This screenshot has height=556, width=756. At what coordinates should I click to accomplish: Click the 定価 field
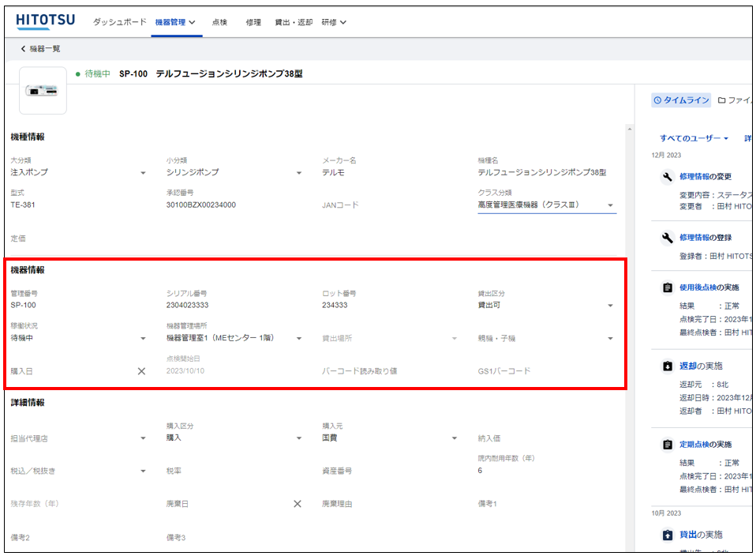click(78, 239)
